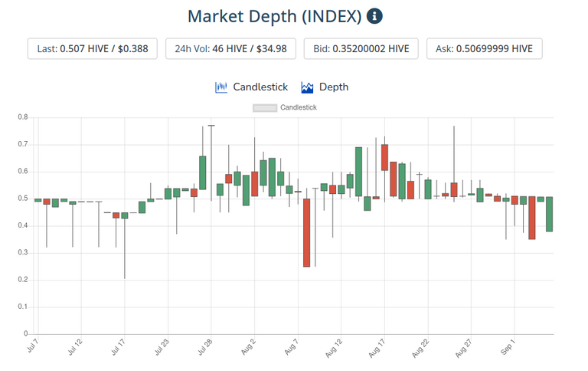This screenshot has height=371, width=588.
Task: Click the Aug 17 axis label
Action: click(377, 348)
